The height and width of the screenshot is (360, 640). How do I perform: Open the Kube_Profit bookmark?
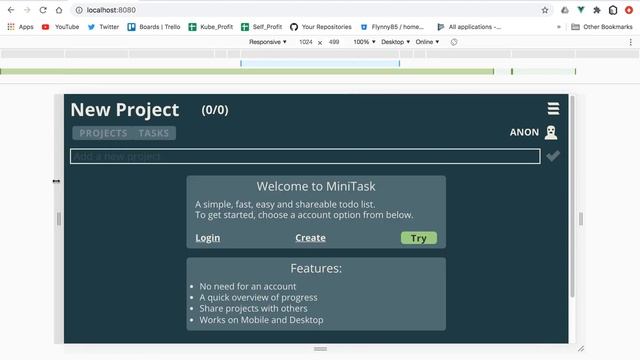coord(211,27)
